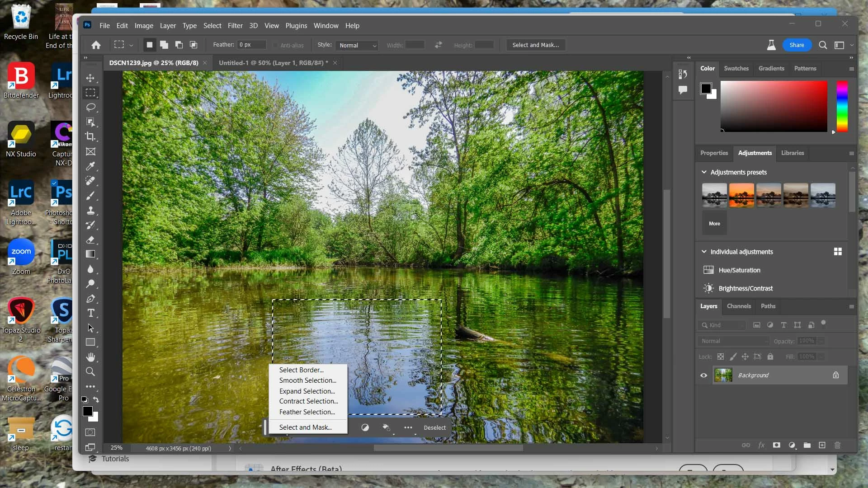Image resolution: width=868 pixels, height=488 pixels.
Task: Switch foreground and background colors
Action: tap(96, 399)
